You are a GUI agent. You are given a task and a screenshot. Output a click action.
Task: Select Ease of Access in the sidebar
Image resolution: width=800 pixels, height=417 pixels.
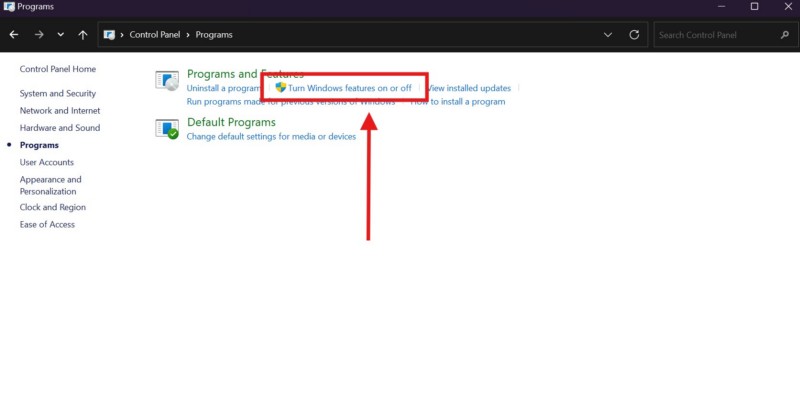(x=47, y=224)
